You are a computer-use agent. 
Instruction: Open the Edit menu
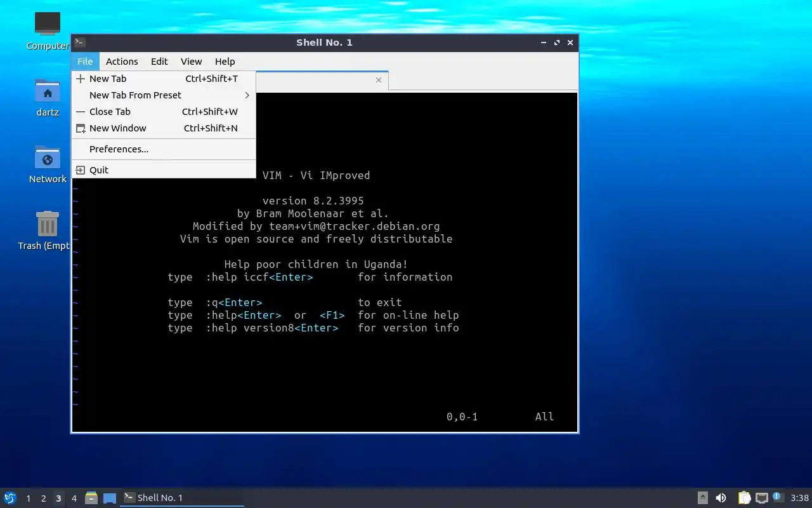pyautogui.click(x=159, y=62)
